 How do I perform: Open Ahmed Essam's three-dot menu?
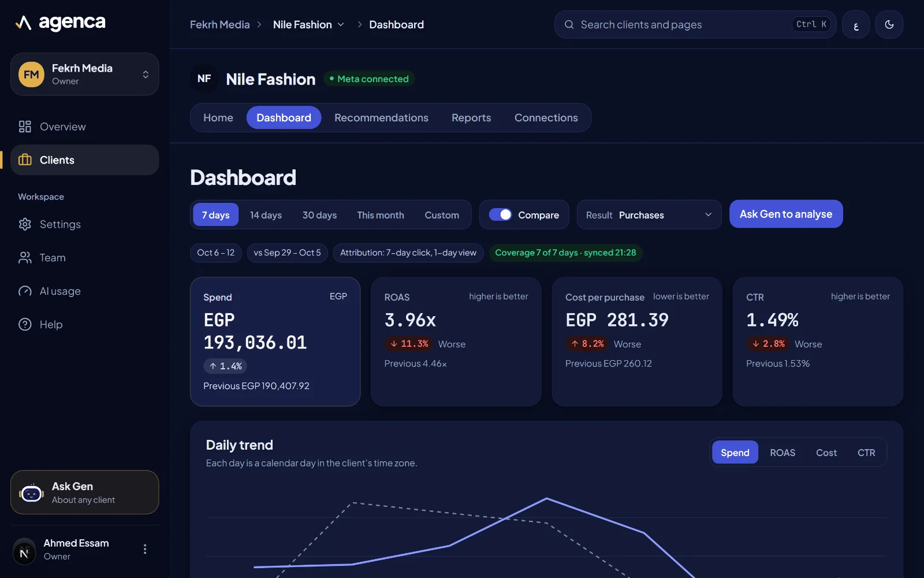(145, 549)
